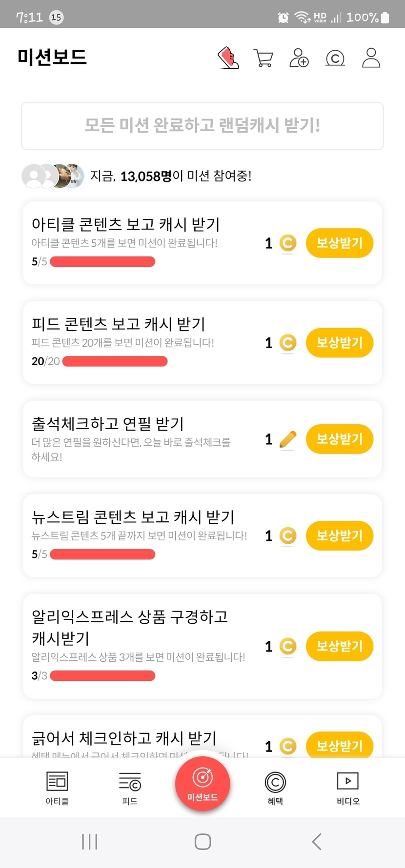
Task: Claim reward for 뉴스트림 콘텐츠 mission
Action: (339, 535)
